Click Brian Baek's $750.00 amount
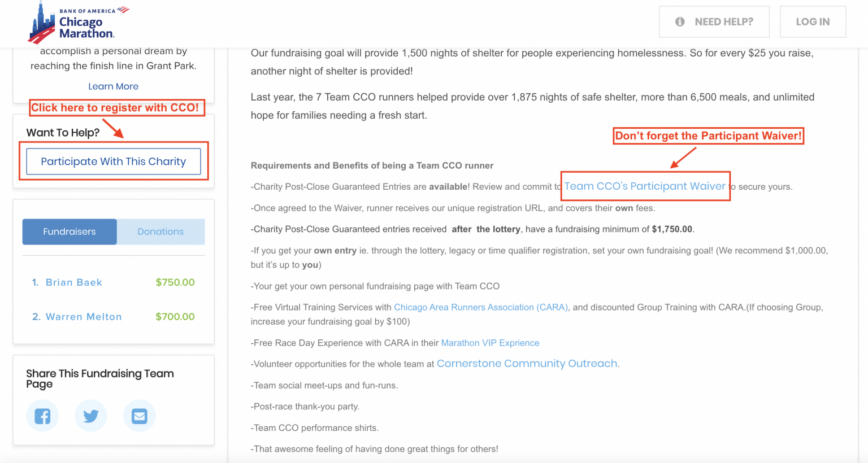Screen dimensions: 868x463 tap(175, 282)
